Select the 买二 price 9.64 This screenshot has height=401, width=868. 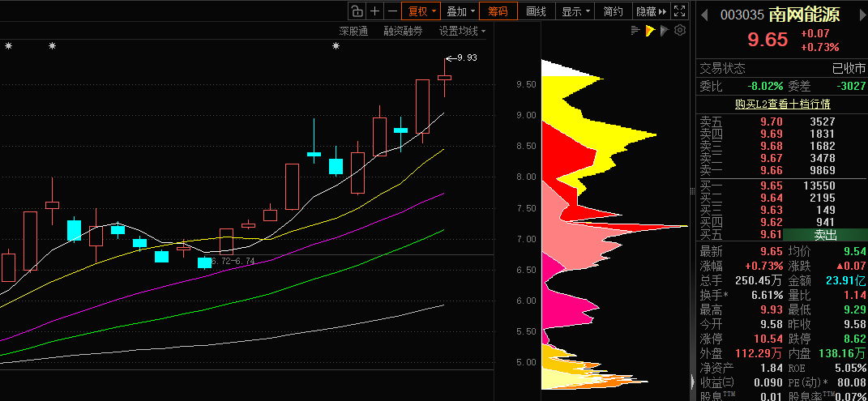771,198
